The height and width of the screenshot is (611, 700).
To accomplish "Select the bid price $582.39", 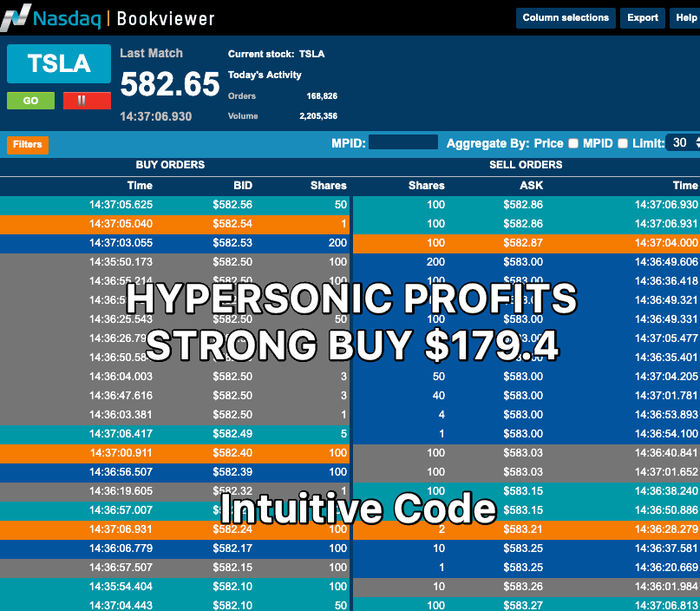I will 232,472.
